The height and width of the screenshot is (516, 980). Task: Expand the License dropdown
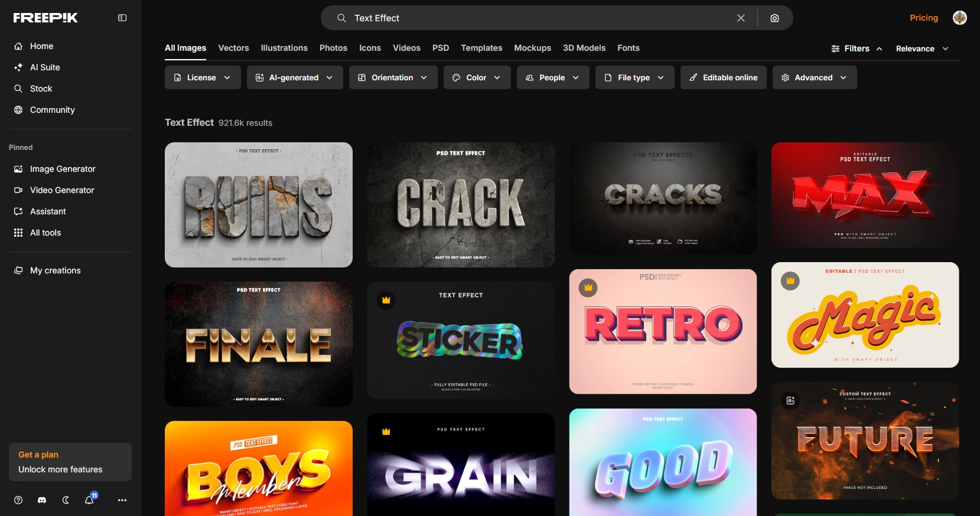click(202, 77)
